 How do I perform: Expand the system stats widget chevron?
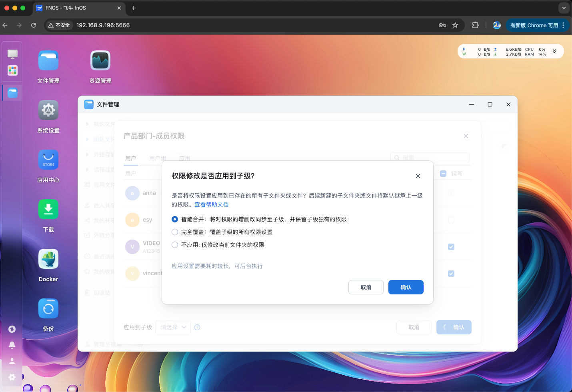coord(554,52)
